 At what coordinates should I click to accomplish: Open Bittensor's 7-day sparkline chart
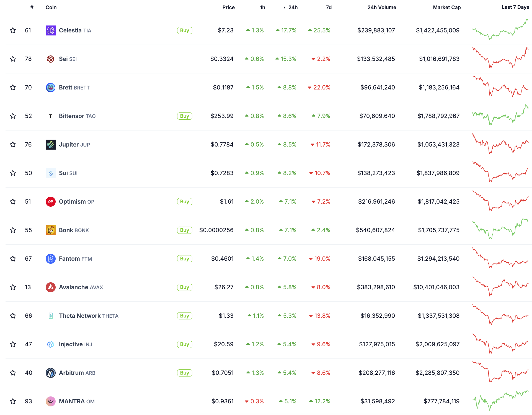click(x=500, y=115)
